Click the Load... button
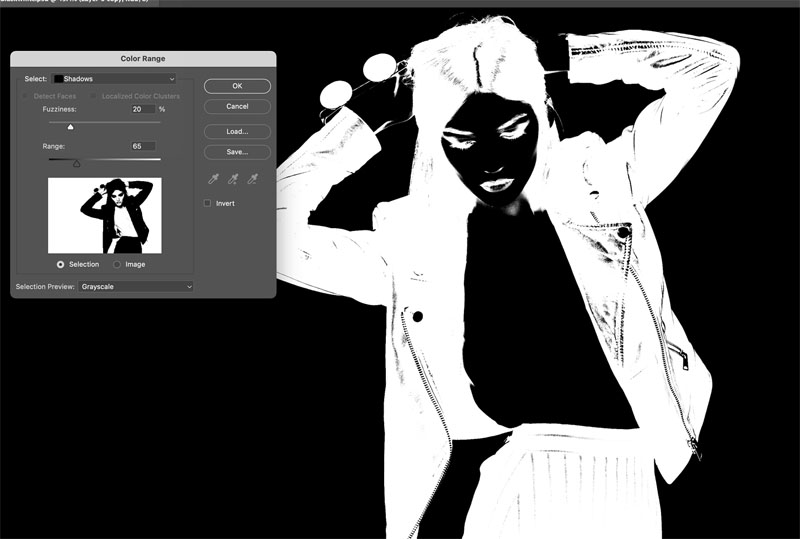The image size is (800, 539). [x=237, y=131]
